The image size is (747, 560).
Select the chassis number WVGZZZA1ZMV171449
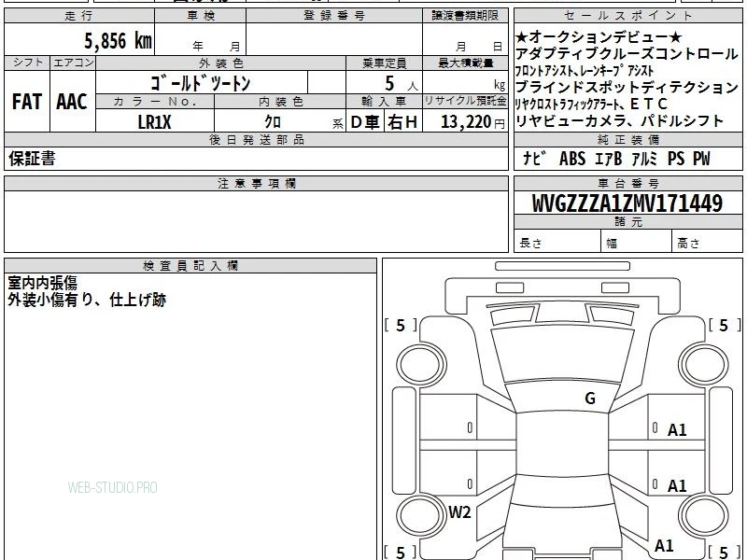(x=627, y=203)
